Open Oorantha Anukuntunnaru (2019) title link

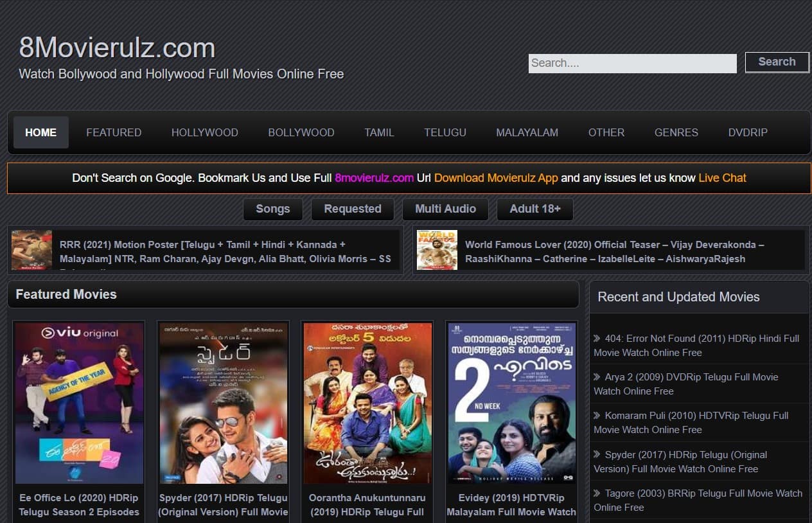coord(367,505)
